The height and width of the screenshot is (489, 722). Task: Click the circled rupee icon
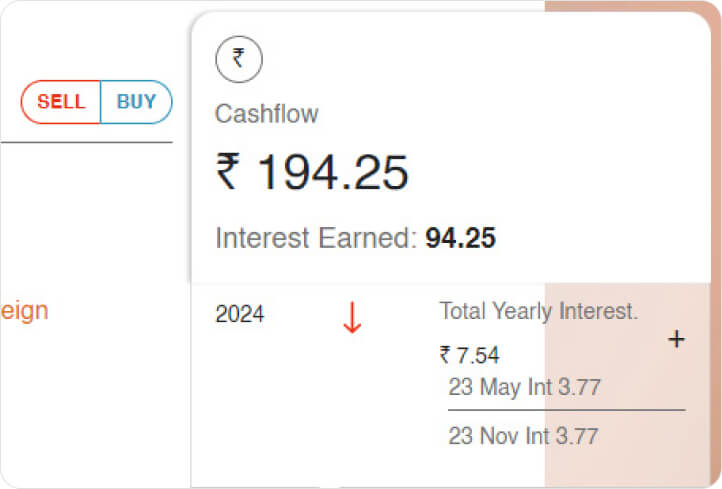(x=239, y=59)
